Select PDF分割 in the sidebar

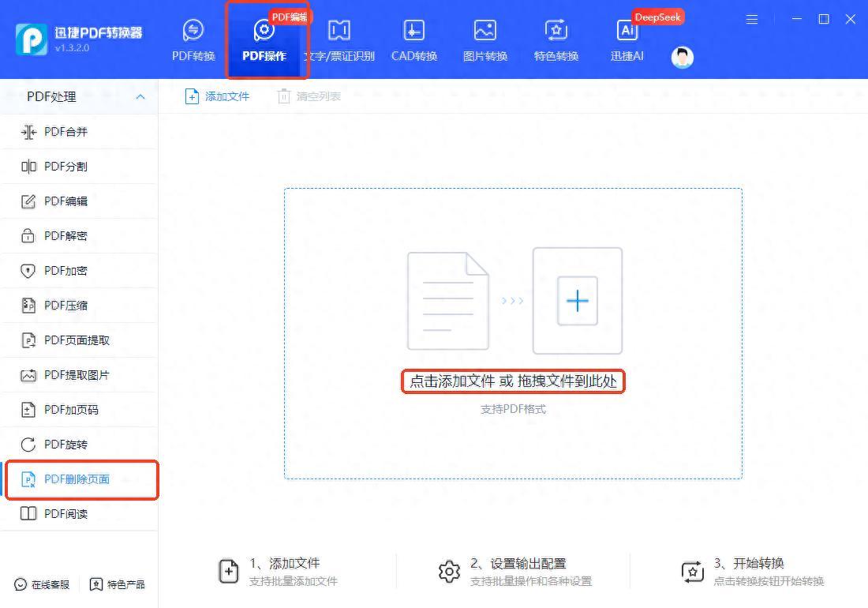[x=65, y=167]
